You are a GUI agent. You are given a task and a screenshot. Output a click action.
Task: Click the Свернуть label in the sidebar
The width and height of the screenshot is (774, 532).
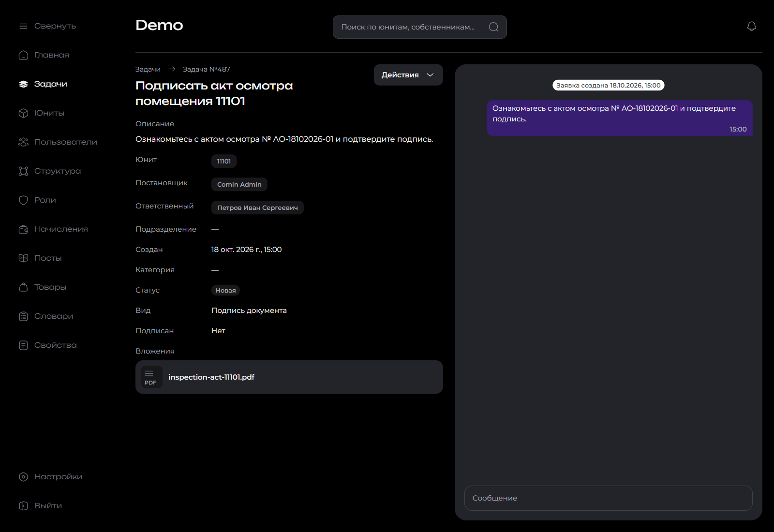pyautogui.click(x=55, y=26)
